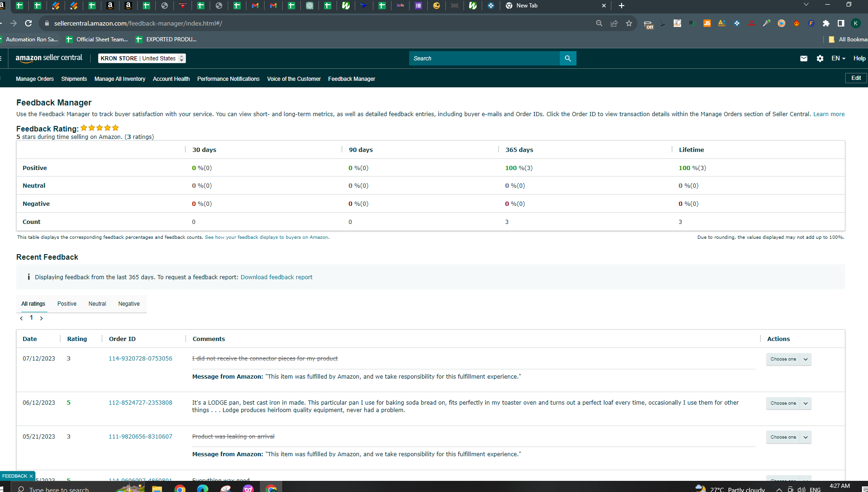Open EXPORTED PRODU... bookmark
Viewport: 868px width, 492px height.
(x=166, y=39)
